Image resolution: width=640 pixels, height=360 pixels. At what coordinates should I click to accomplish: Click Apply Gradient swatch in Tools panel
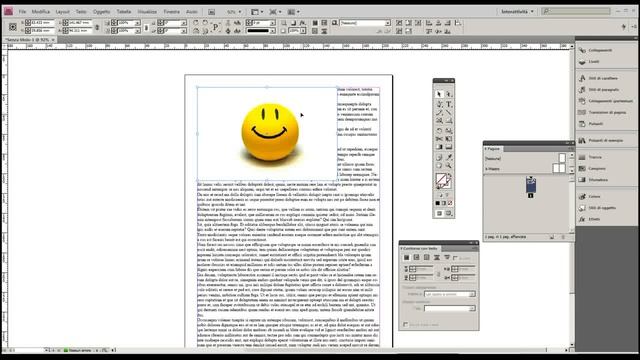tap(444, 203)
